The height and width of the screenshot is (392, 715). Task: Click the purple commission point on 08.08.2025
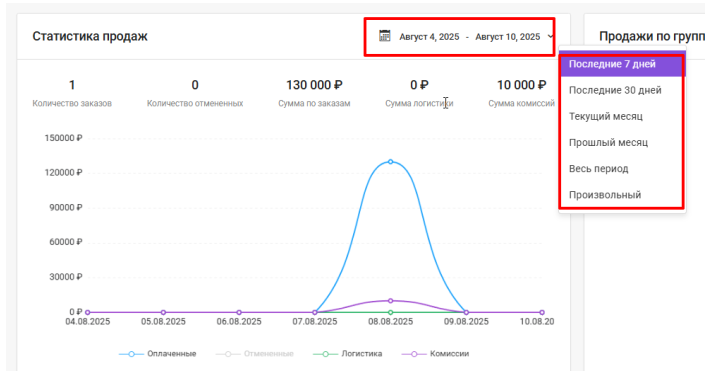390,301
